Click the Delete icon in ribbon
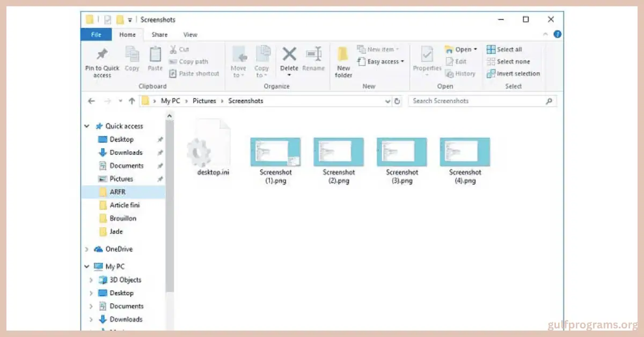 pyautogui.click(x=289, y=55)
